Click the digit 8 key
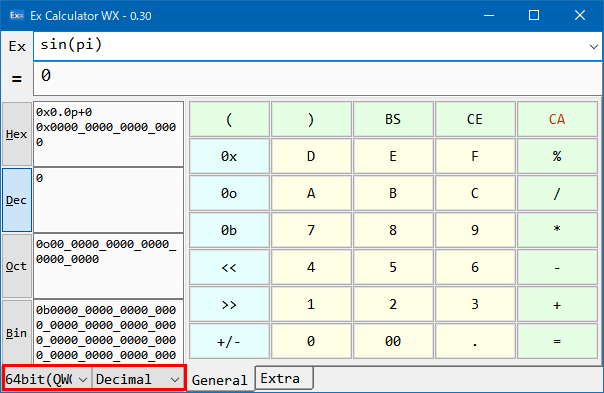This screenshot has height=393, width=604. point(393,230)
